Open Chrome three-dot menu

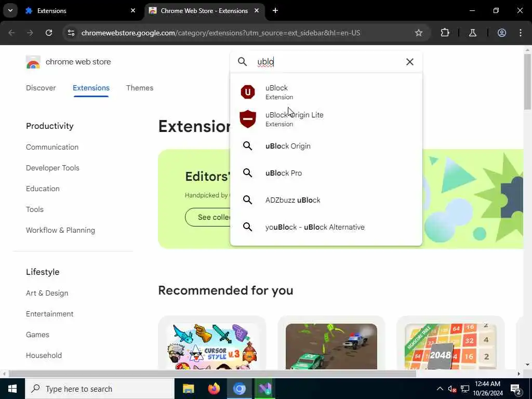[521, 33]
